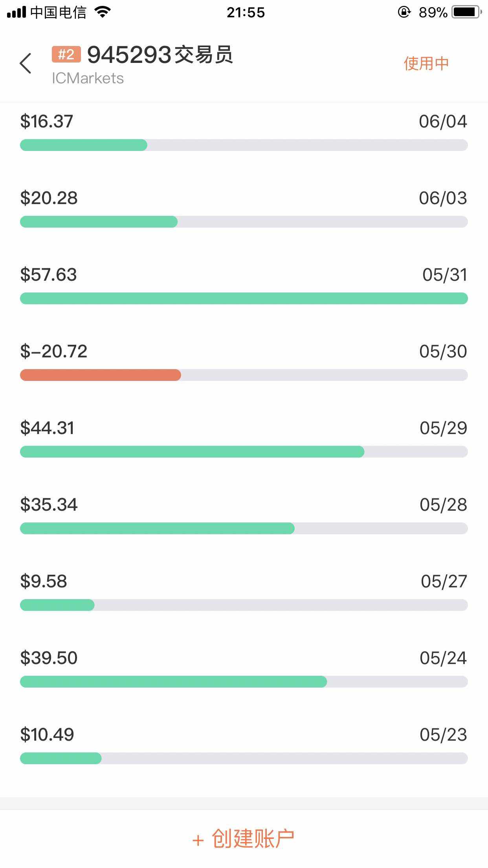Tap the rotation lock status icon
This screenshot has width=488, height=868.
[x=404, y=12]
